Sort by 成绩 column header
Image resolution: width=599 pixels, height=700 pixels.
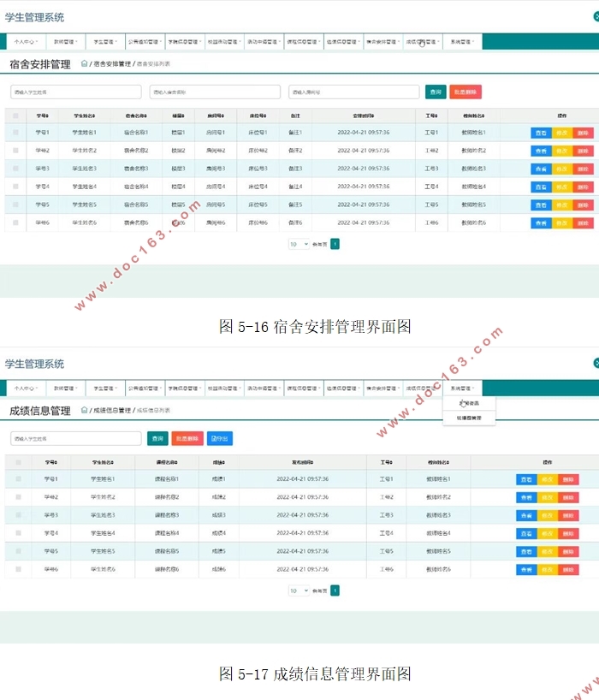point(219,462)
